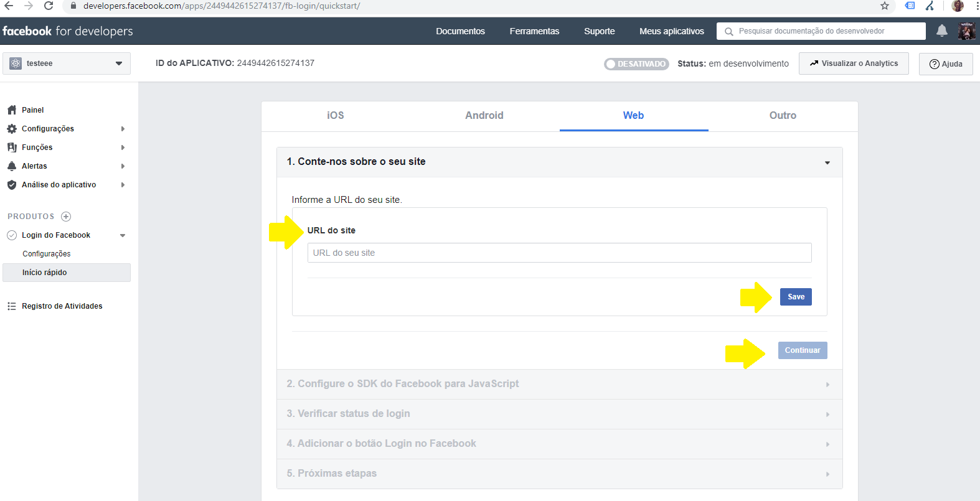Open the user profile picture menu
Screen dimensions: 980x501
pyautogui.click(x=966, y=30)
